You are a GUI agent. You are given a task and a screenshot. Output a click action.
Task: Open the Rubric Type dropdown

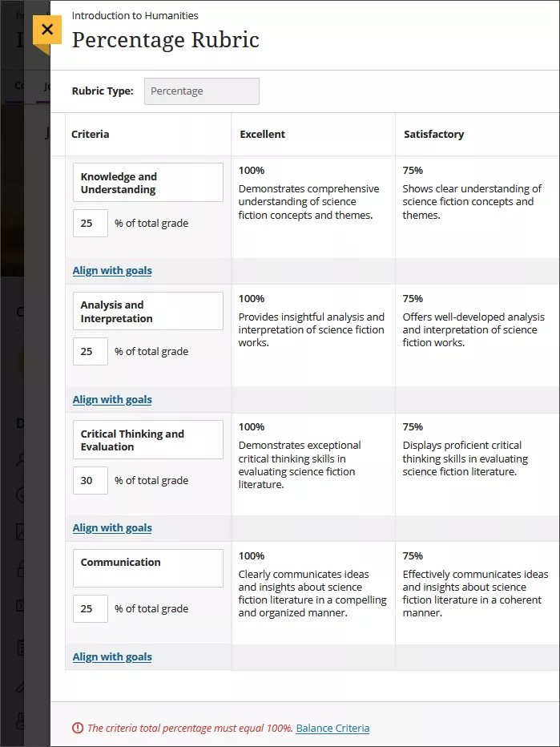tap(201, 91)
